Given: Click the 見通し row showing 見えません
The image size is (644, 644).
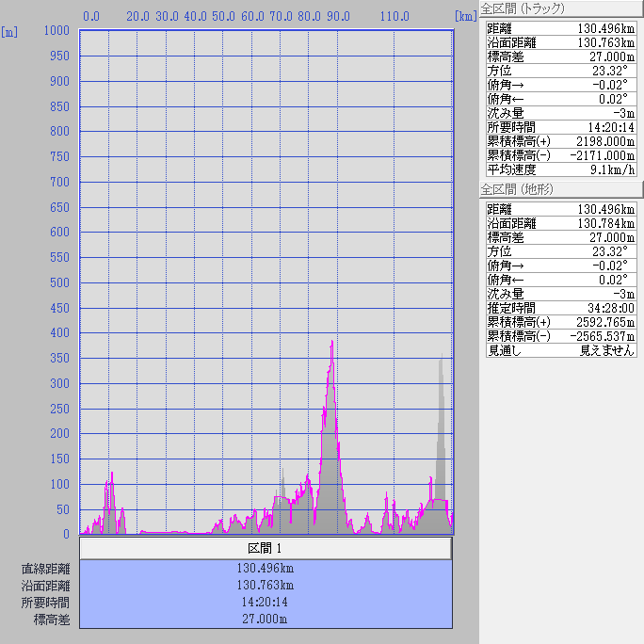Looking at the screenshot, I should [x=561, y=350].
